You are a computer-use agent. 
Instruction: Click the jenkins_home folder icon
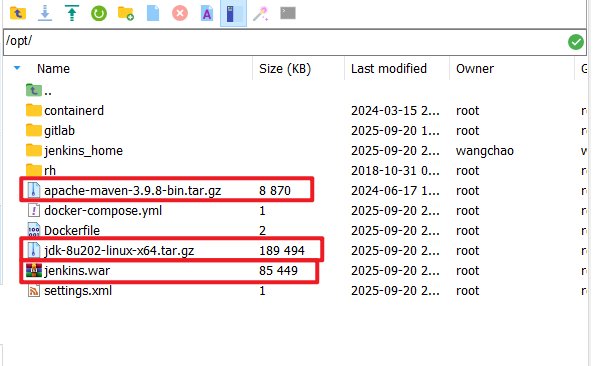tap(34, 150)
